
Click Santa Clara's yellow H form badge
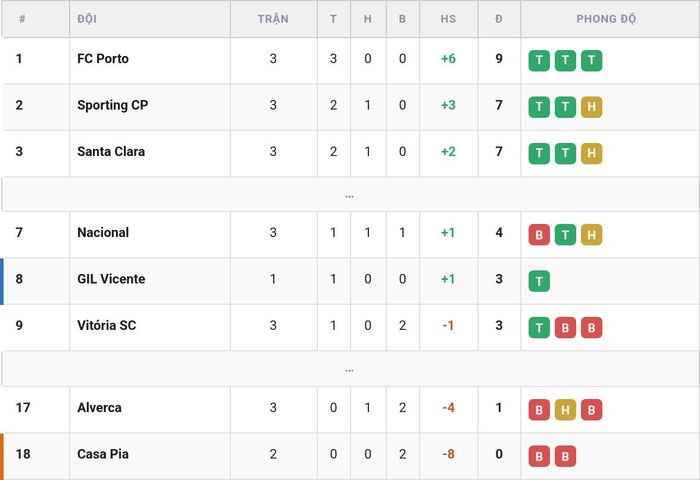pos(592,153)
